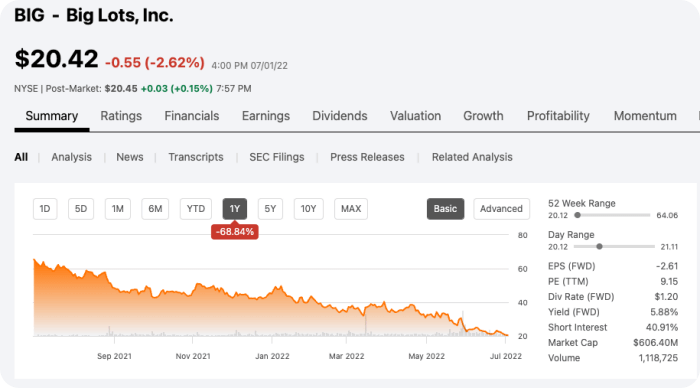Screen dimensions: 700x388
Task: Open the Financials tab
Action: click(192, 116)
